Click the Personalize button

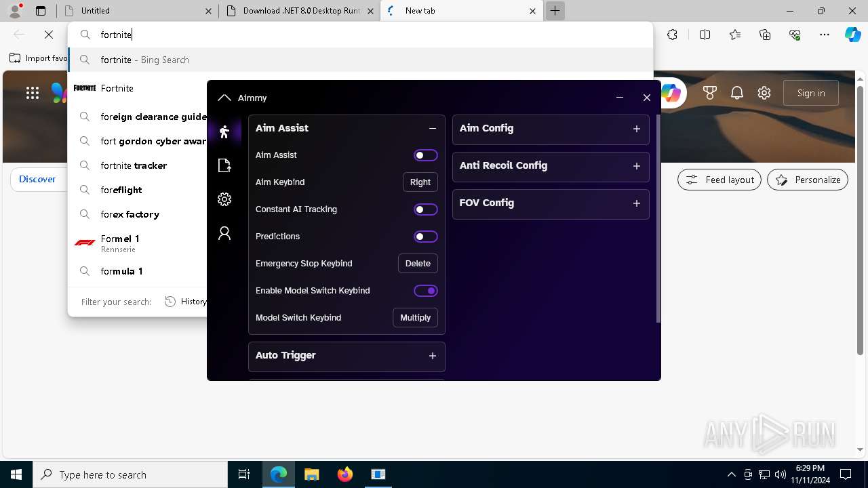808,180
